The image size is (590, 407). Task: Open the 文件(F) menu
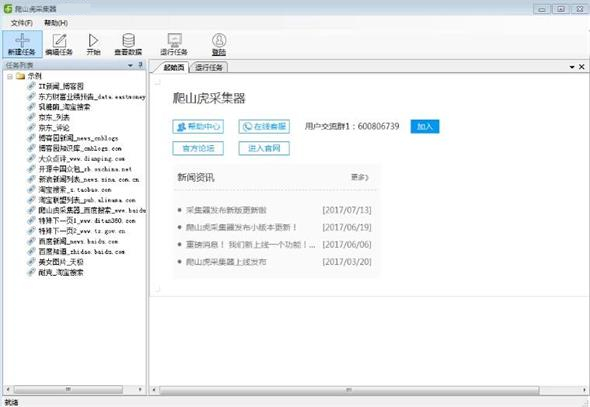pyautogui.click(x=21, y=23)
